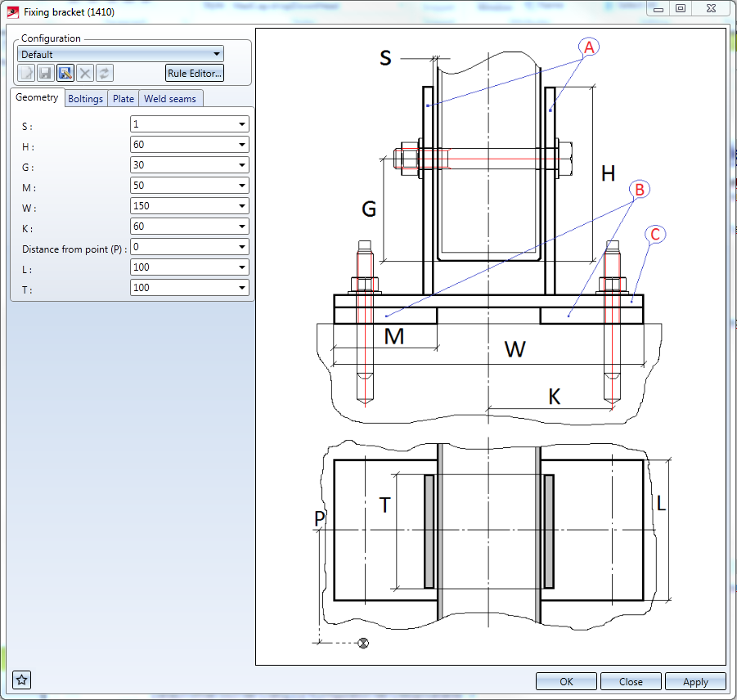The height and width of the screenshot is (700, 737).
Task: Click the favorites star icon
Action: (22, 680)
